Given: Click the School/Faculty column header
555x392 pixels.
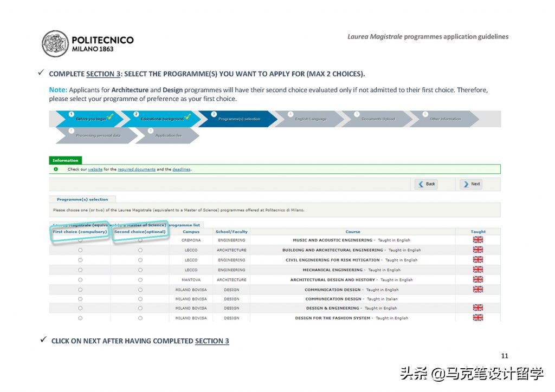Looking at the screenshot, I should click(x=231, y=232).
